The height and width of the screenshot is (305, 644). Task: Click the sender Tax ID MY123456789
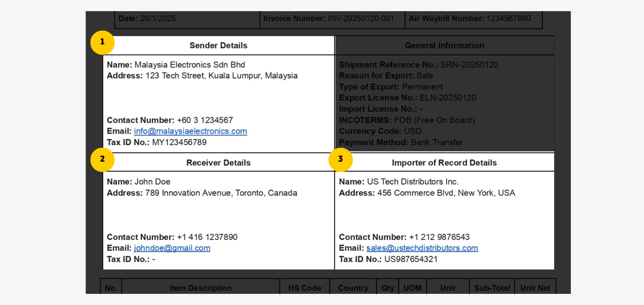179,142
